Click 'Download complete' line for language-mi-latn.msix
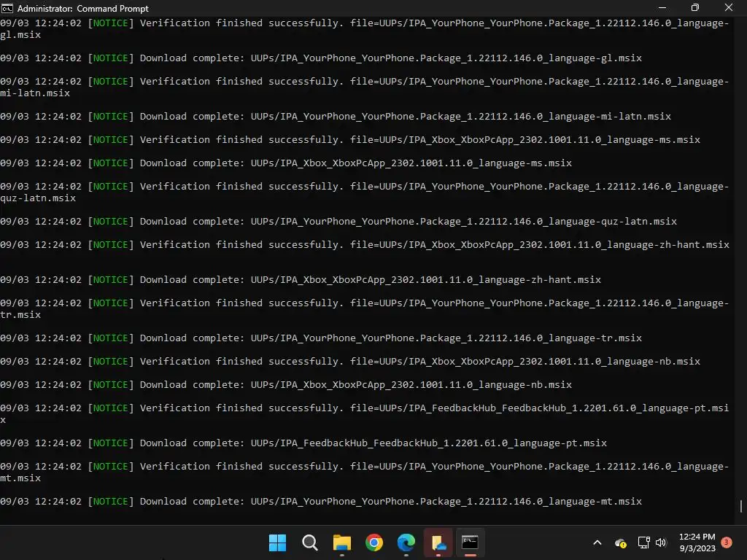Image resolution: width=747 pixels, height=560 pixels. click(336, 117)
